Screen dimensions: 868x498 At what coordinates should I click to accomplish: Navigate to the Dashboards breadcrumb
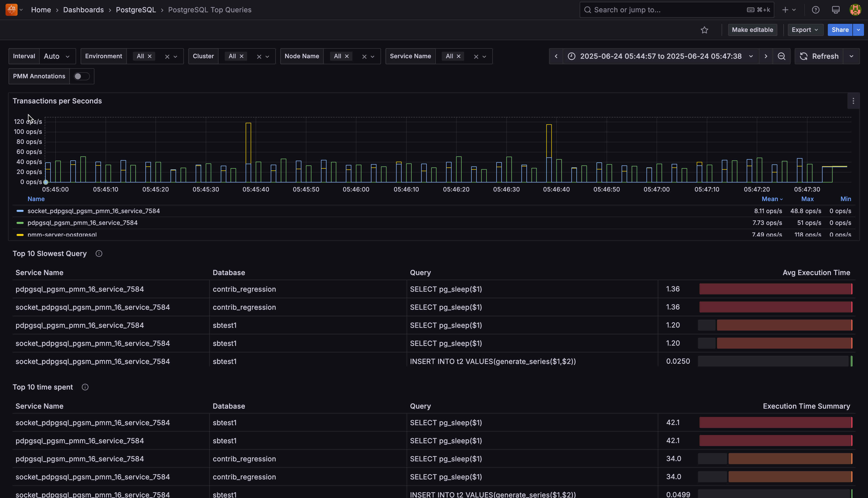[83, 10]
